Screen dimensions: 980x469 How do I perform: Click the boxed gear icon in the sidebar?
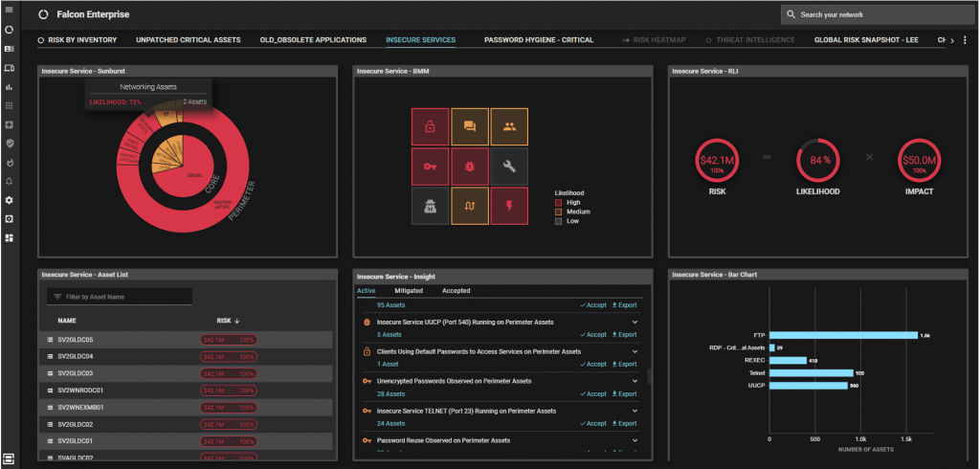click(x=9, y=219)
